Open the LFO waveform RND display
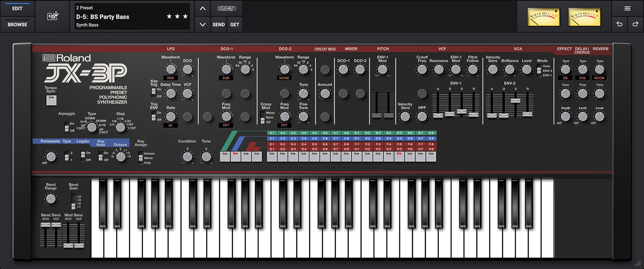Screen dimensions: 644x269 click(x=171, y=78)
